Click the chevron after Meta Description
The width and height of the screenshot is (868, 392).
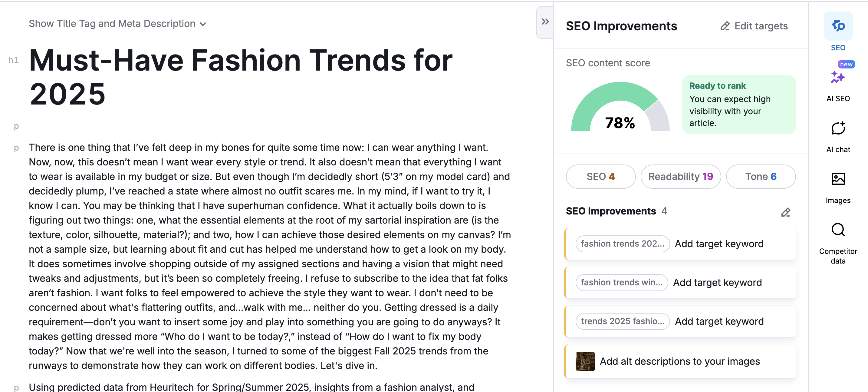(203, 24)
